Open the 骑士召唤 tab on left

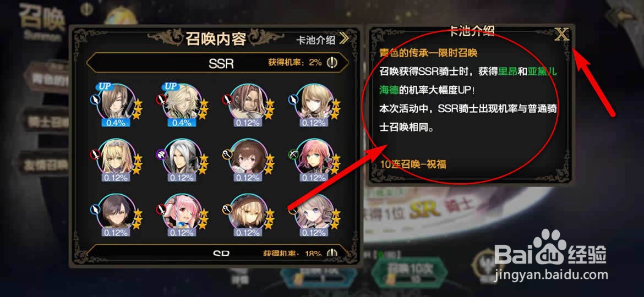pyautogui.click(x=47, y=122)
